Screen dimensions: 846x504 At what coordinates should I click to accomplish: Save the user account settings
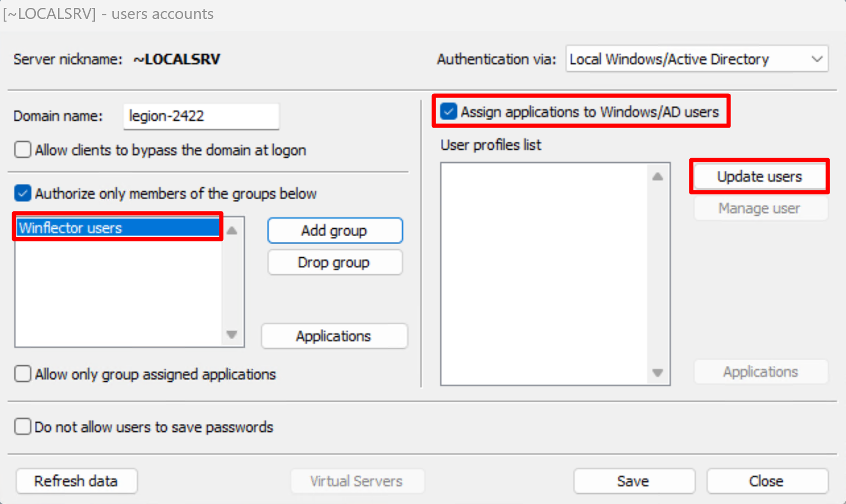click(633, 481)
